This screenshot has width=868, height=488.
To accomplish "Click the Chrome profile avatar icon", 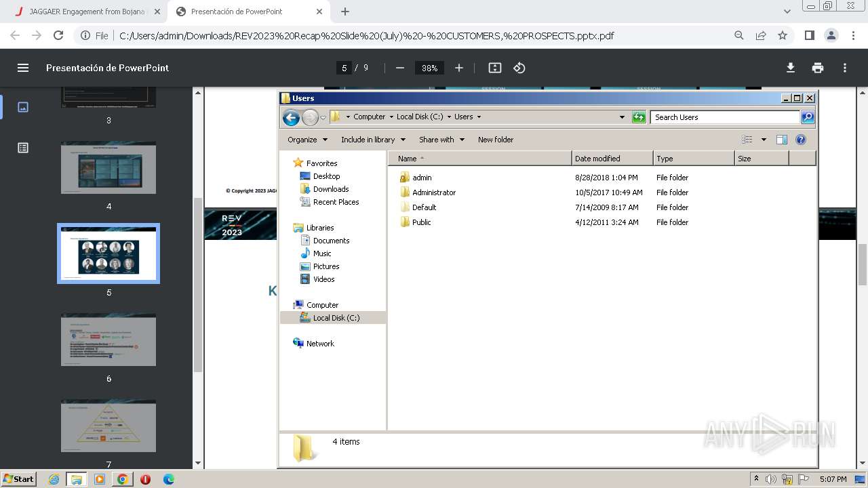I will point(831,35).
